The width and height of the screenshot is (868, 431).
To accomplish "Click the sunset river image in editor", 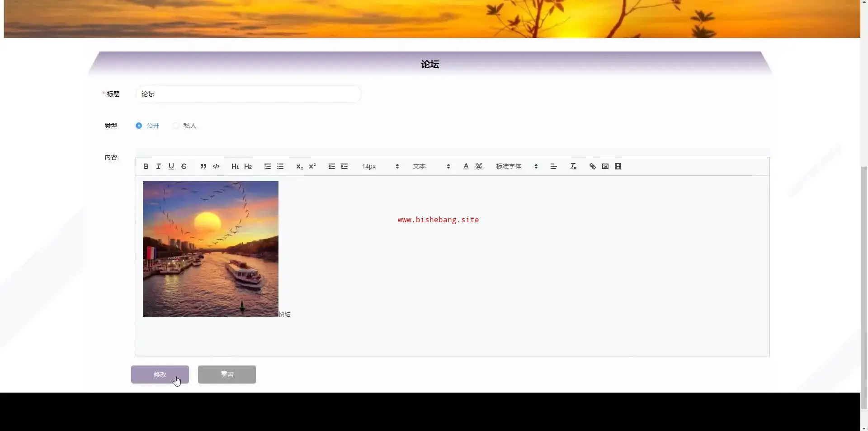I will tap(211, 249).
